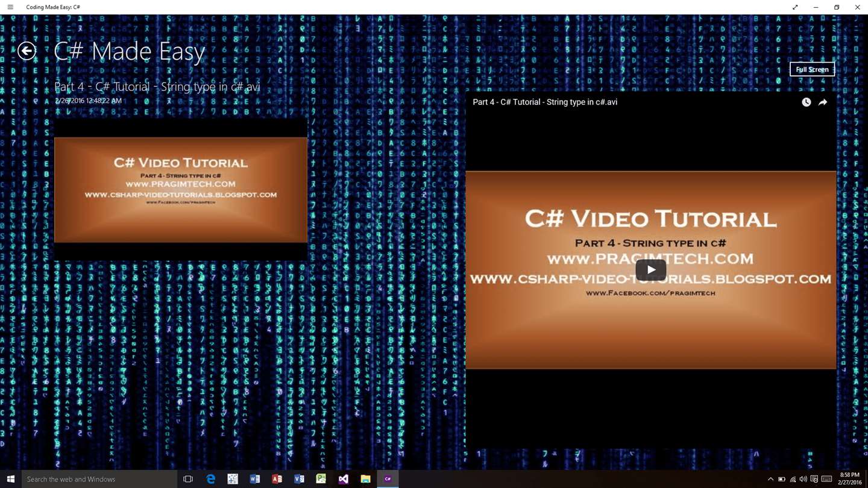Click the taskbar clock showing 8:58 PM

pos(849,479)
